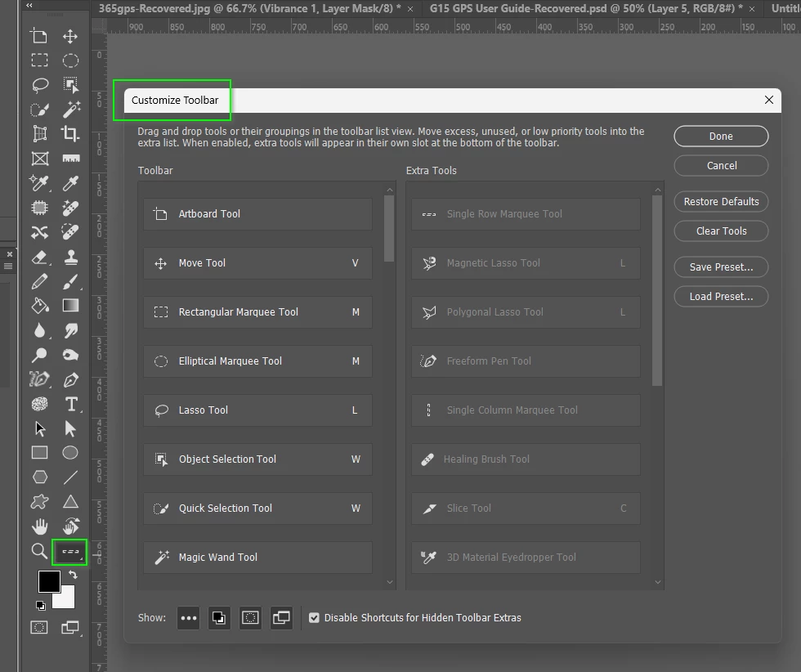
Task: Open the black foreground color swatch
Action: pyautogui.click(x=48, y=580)
